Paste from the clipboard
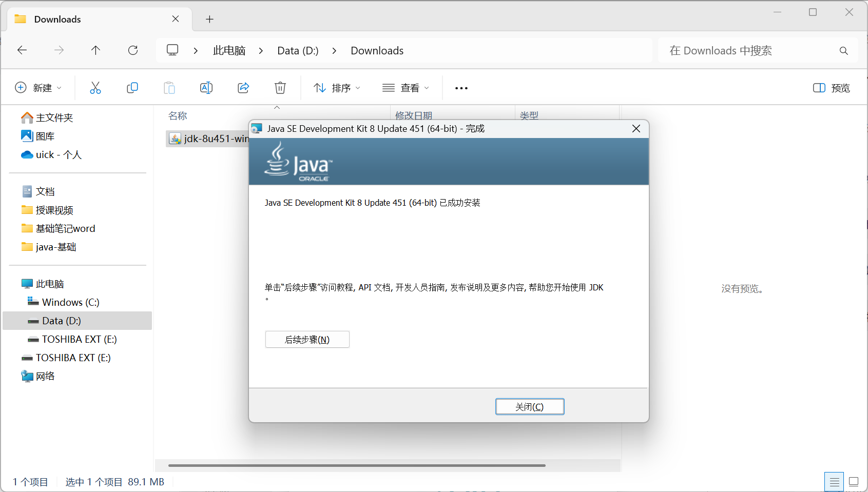The width and height of the screenshot is (868, 492). (169, 87)
